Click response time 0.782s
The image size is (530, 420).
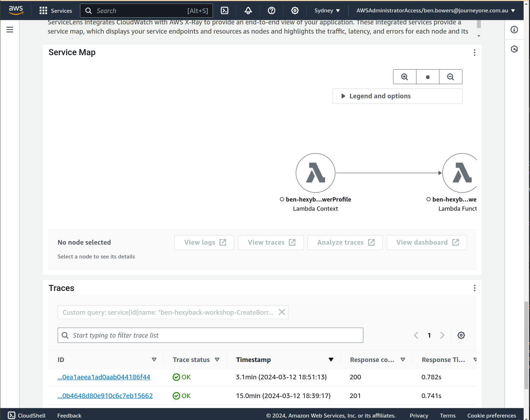tap(432, 377)
